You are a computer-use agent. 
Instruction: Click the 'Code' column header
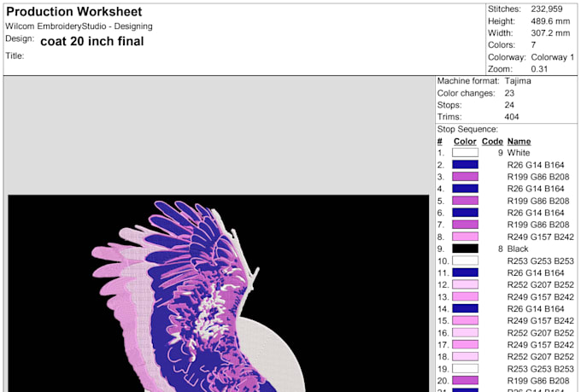[492, 142]
